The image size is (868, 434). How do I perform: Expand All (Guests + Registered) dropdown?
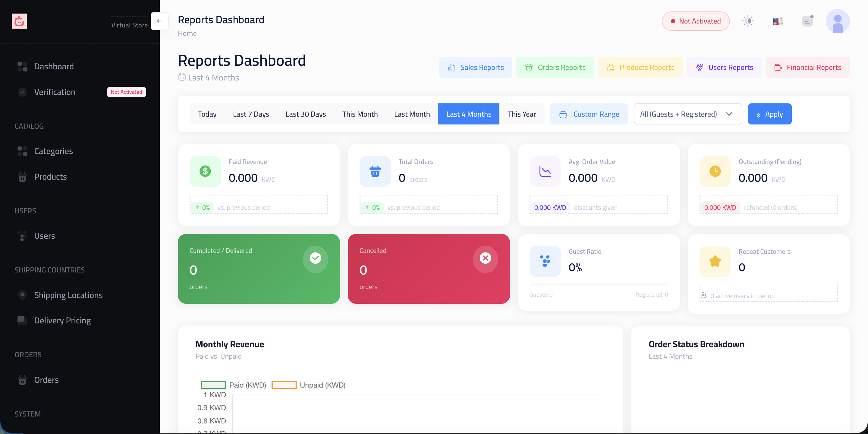click(687, 114)
